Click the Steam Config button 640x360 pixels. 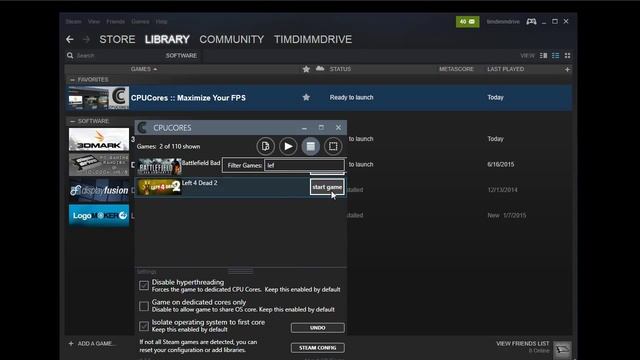(x=318, y=348)
